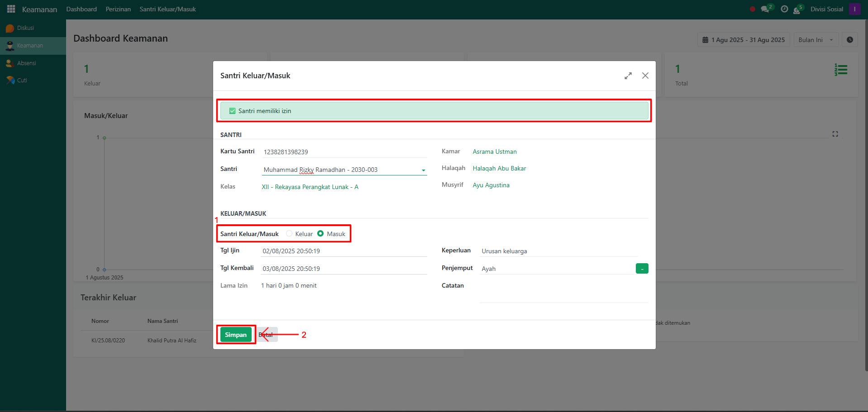Image resolution: width=868 pixels, height=412 pixels.
Task: Select the Masuk radio option
Action: pyautogui.click(x=320, y=234)
